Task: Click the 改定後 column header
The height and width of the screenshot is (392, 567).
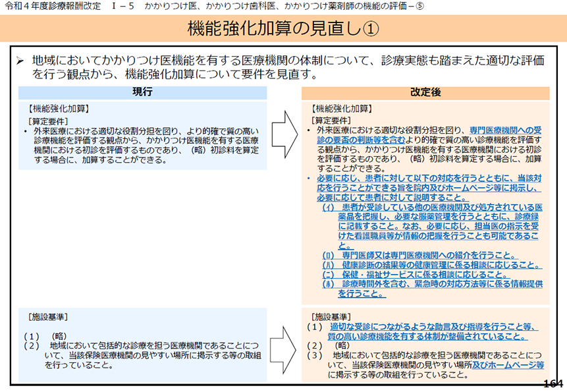Action: 425,93
